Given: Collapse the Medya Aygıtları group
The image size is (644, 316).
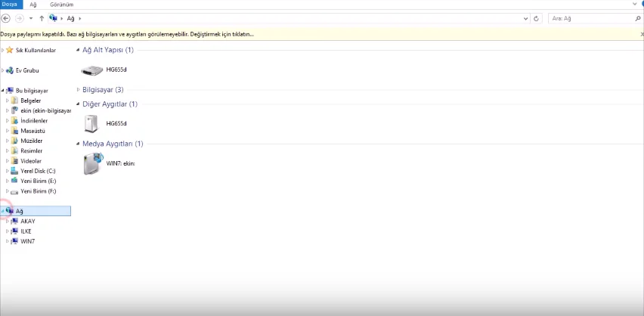Looking at the screenshot, I should (78, 144).
